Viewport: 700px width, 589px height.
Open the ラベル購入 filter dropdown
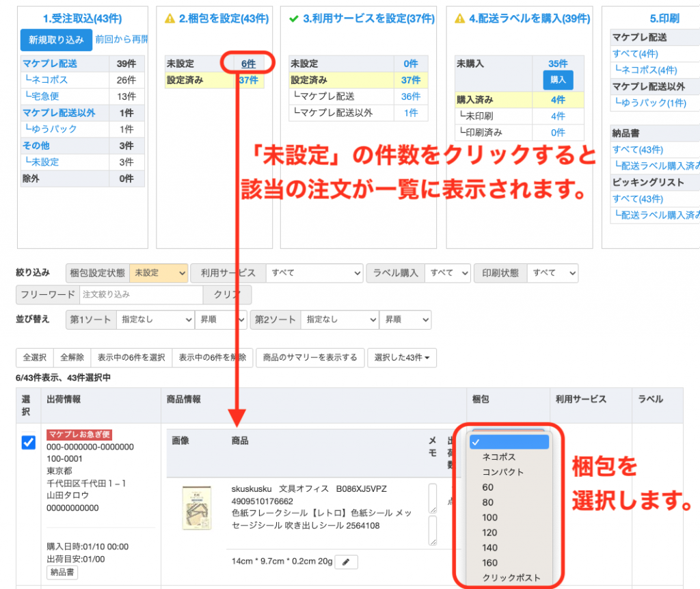pos(448,273)
